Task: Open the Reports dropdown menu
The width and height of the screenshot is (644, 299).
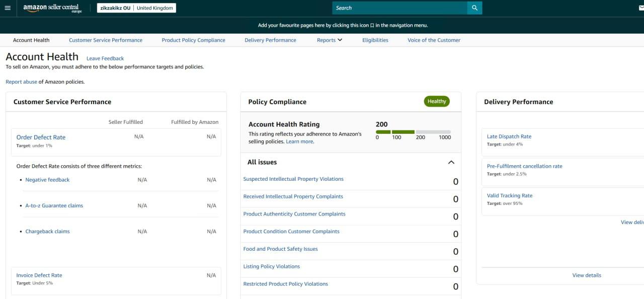Action: click(330, 40)
